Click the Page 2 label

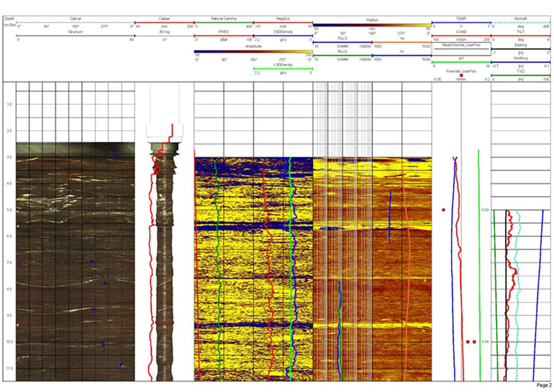click(544, 385)
